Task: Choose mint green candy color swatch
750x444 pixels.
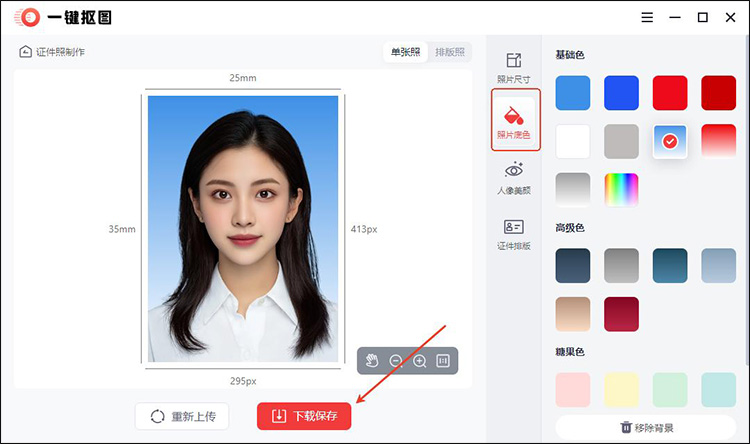Action: (670, 390)
